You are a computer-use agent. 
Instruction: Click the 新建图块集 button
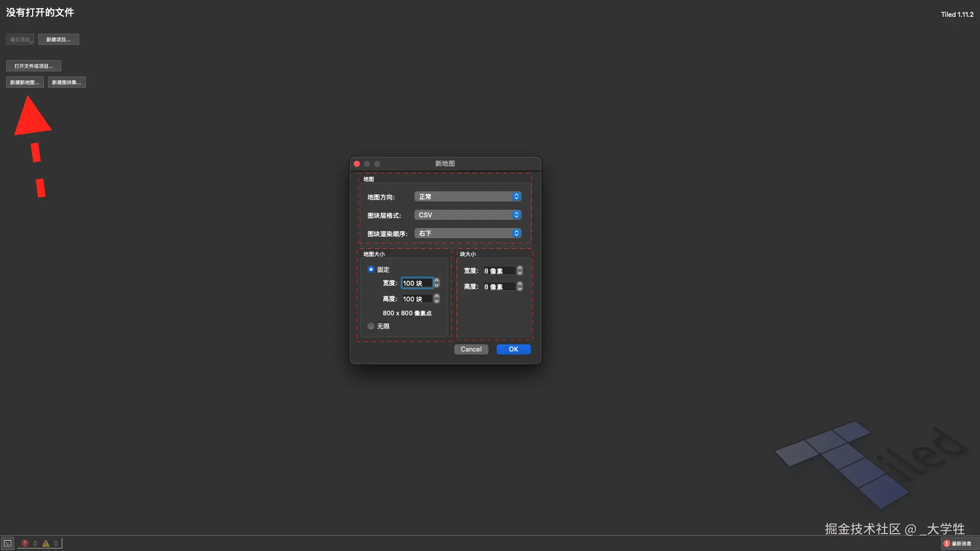tap(66, 82)
